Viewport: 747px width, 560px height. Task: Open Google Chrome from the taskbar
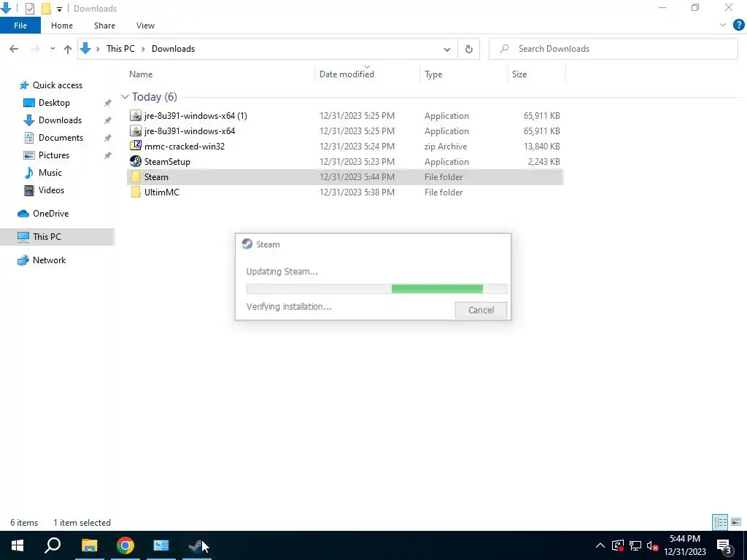click(125, 545)
